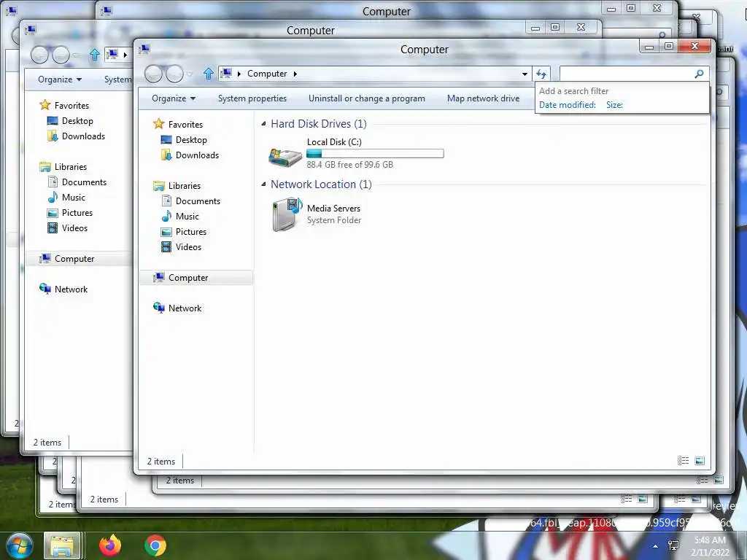Open the Organize dropdown in front window
Viewport: 747px width, 560px height.
[x=174, y=98]
